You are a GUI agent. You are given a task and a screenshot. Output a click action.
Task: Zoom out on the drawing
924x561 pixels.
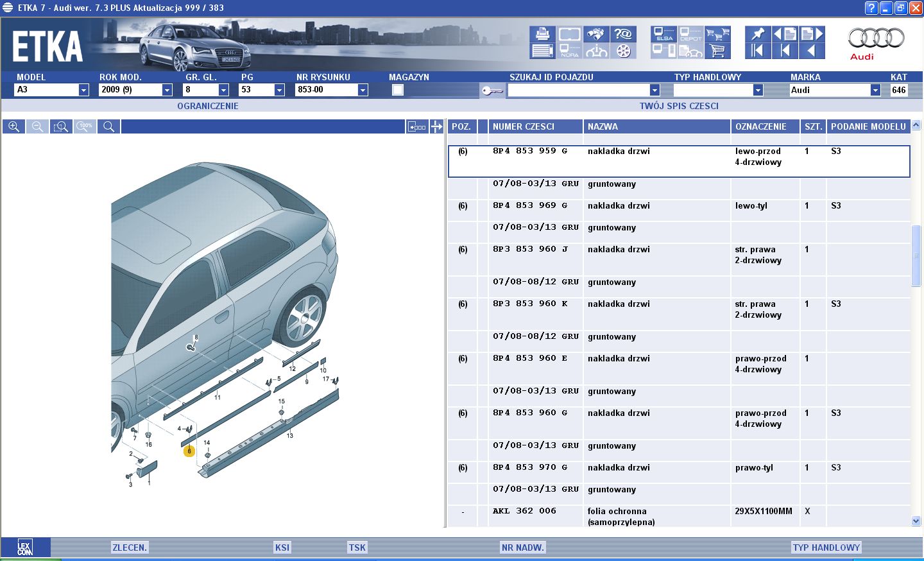[37, 126]
